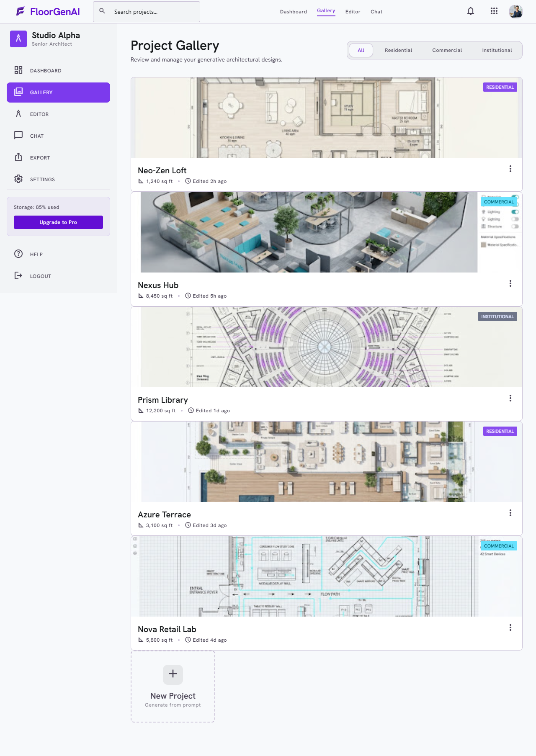
Task: Create a New Project card
Action: 173,687
